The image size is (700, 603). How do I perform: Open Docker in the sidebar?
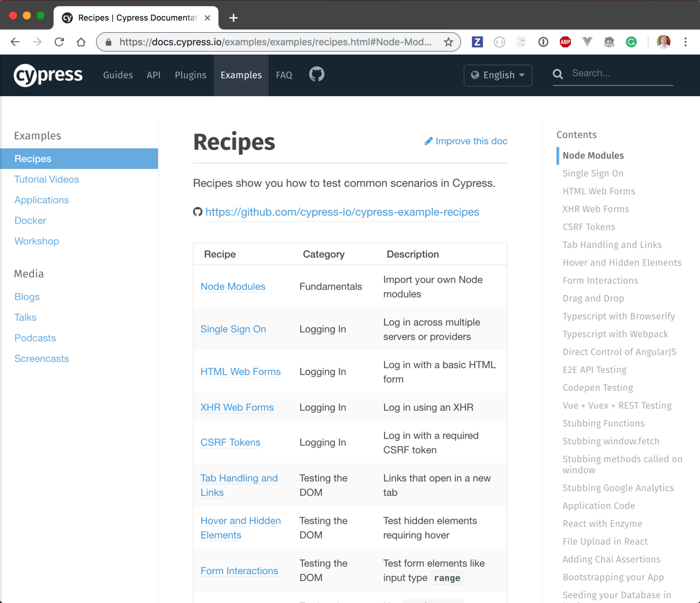click(x=30, y=220)
